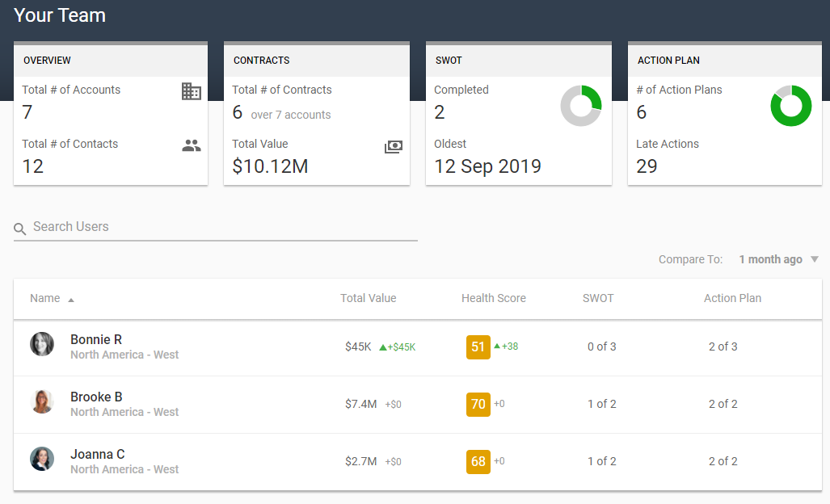Click the SWOT completed donut chart
The height and width of the screenshot is (504, 830).
[580, 106]
